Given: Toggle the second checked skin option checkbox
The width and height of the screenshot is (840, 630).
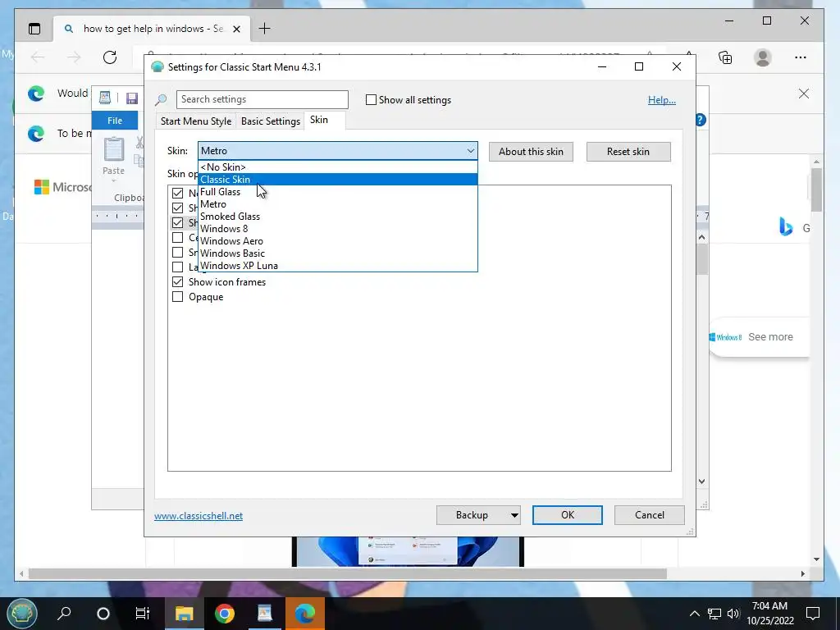Looking at the screenshot, I should [x=177, y=208].
